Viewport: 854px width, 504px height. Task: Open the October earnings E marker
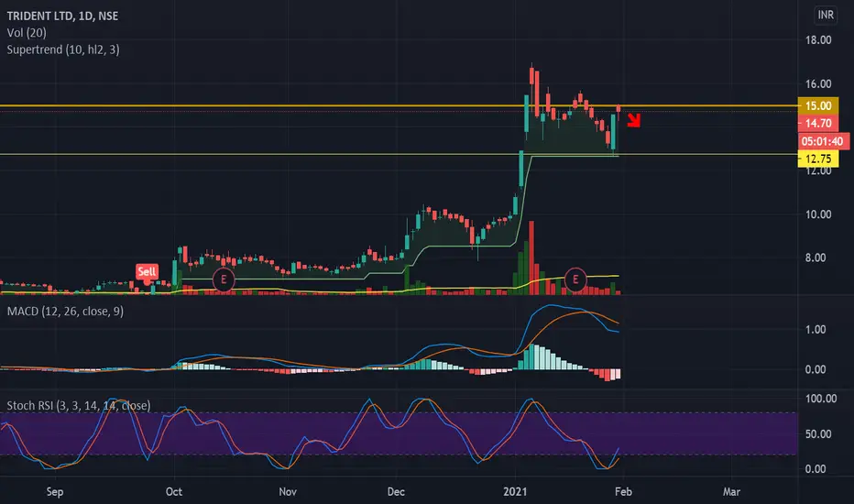pos(224,279)
